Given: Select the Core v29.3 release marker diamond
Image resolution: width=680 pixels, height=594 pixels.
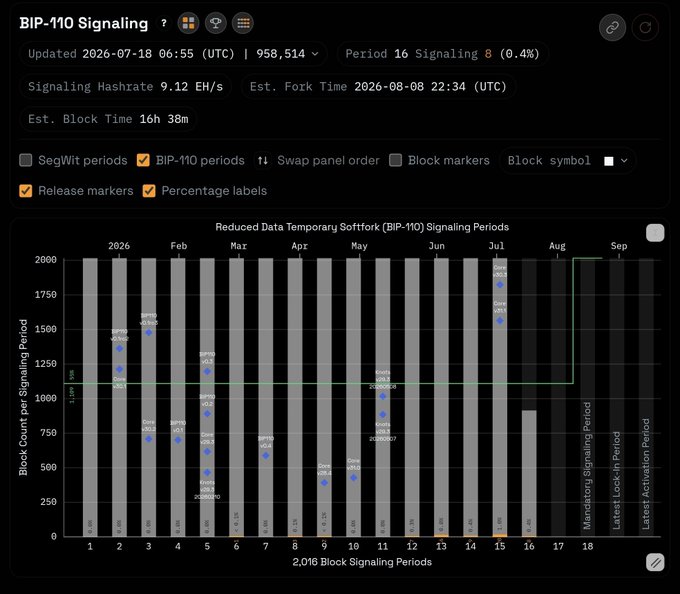Looking at the screenshot, I should click(207, 452).
